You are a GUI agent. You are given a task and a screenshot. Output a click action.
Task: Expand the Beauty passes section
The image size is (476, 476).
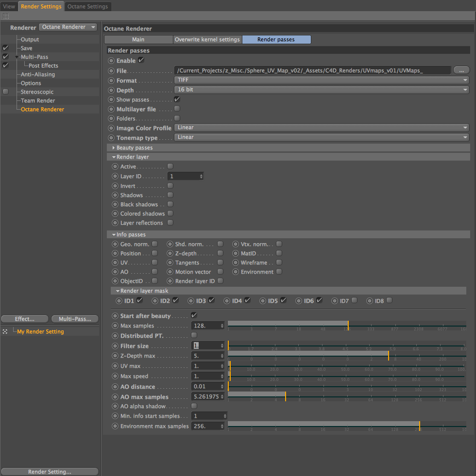point(114,148)
